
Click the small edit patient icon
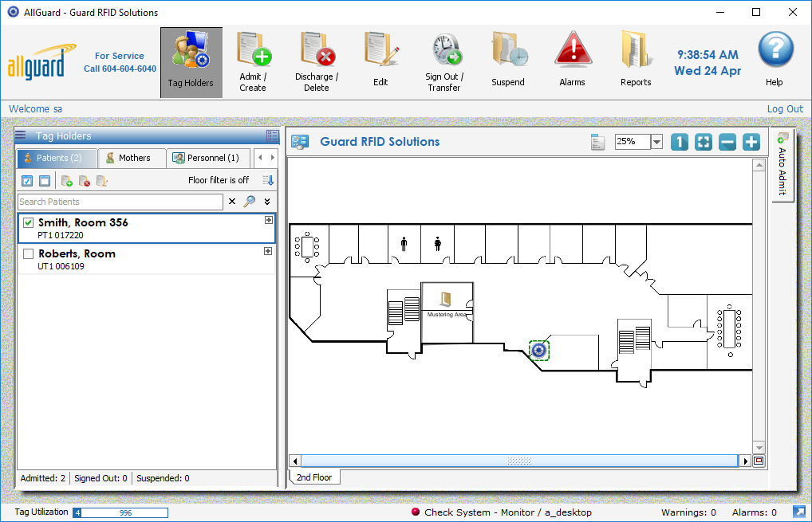tap(102, 181)
